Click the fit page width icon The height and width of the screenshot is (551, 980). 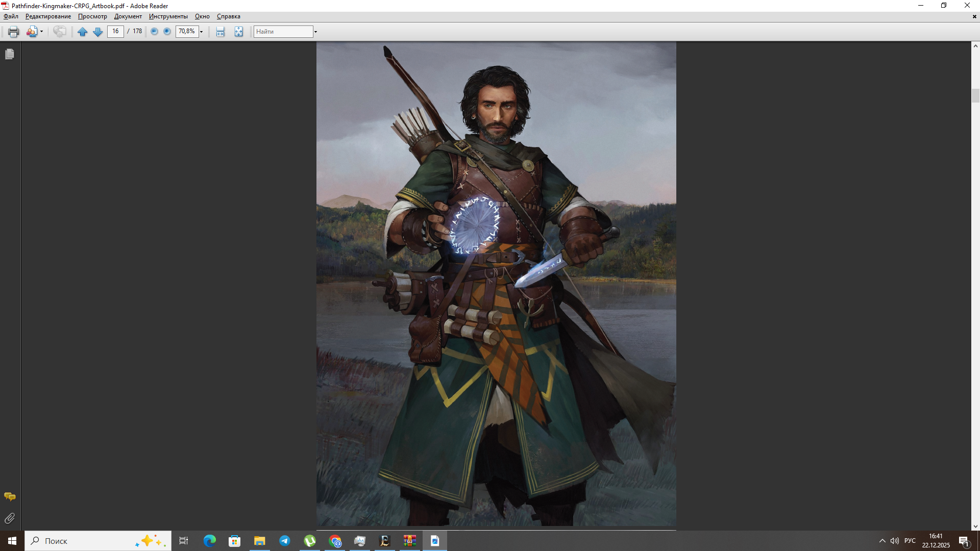[220, 32]
